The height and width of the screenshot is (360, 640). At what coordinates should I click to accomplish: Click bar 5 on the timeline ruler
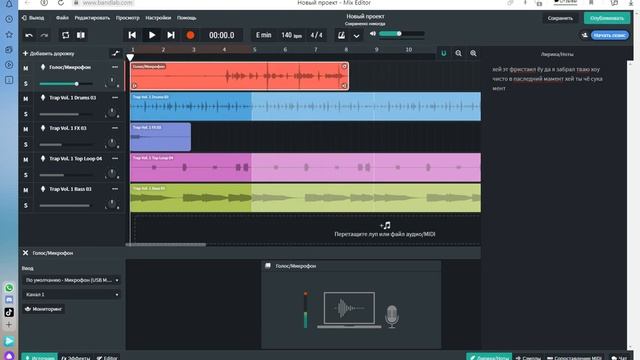(254, 50)
